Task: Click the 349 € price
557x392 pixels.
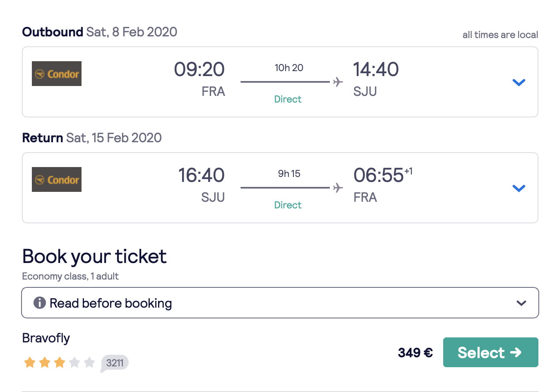Action: pos(415,353)
